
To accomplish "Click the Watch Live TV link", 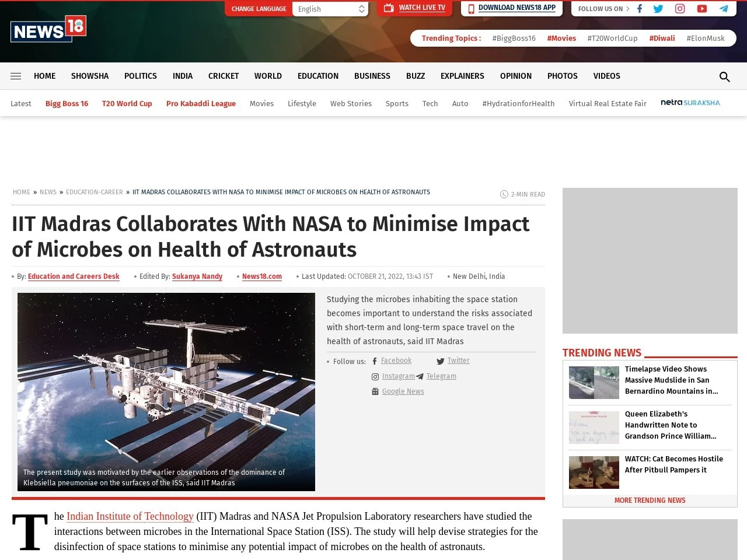I will click(x=422, y=8).
